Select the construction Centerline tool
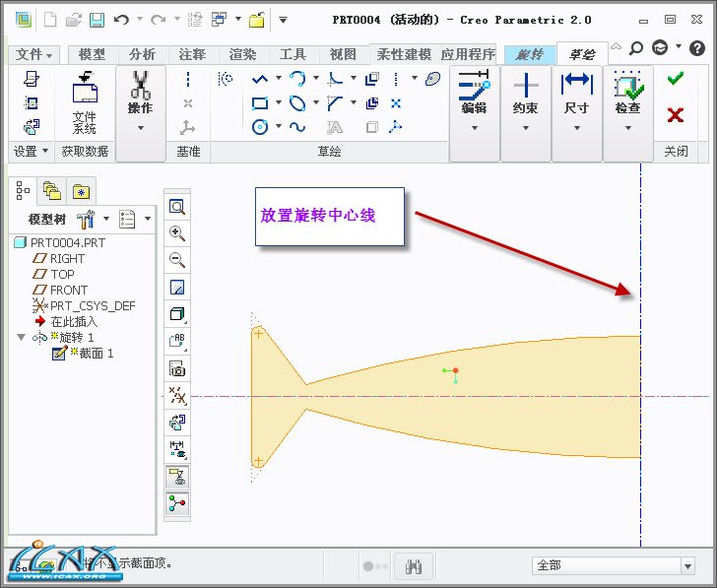The width and height of the screenshot is (717, 588). pyautogui.click(x=396, y=79)
